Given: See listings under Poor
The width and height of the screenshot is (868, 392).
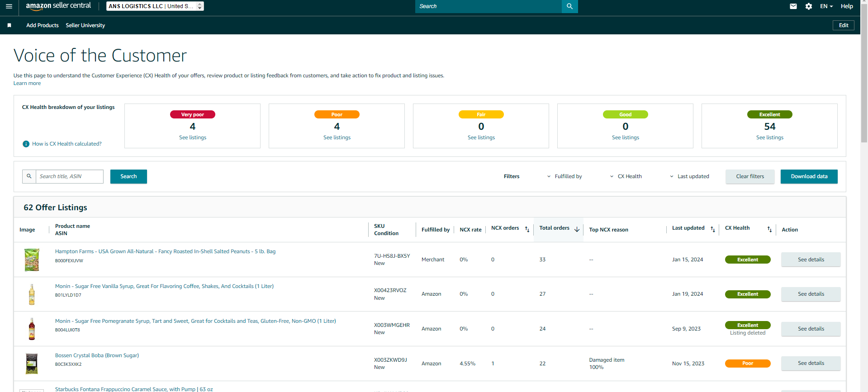Looking at the screenshot, I should [x=337, y=137].
